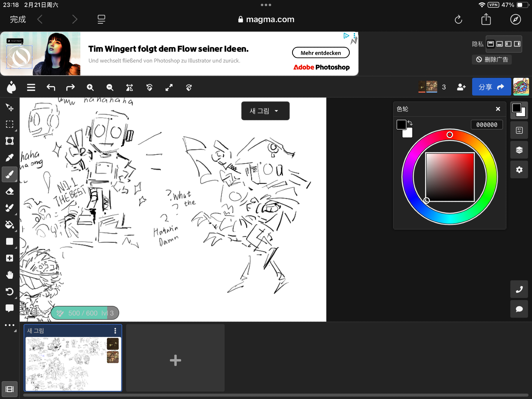532x399 pixels.
Task: Select the Paint Bucket fill tool
Action: point(10,225)
